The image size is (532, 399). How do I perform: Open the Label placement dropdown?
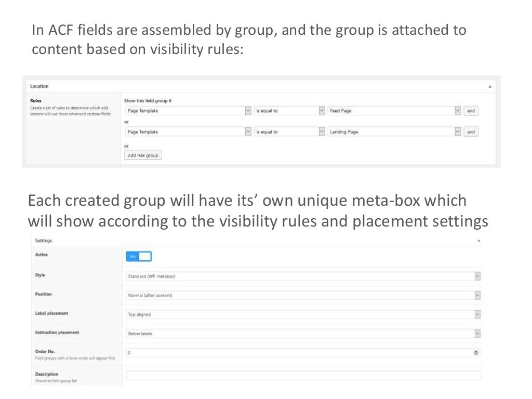pyautogui.click(x=303, y=314)
